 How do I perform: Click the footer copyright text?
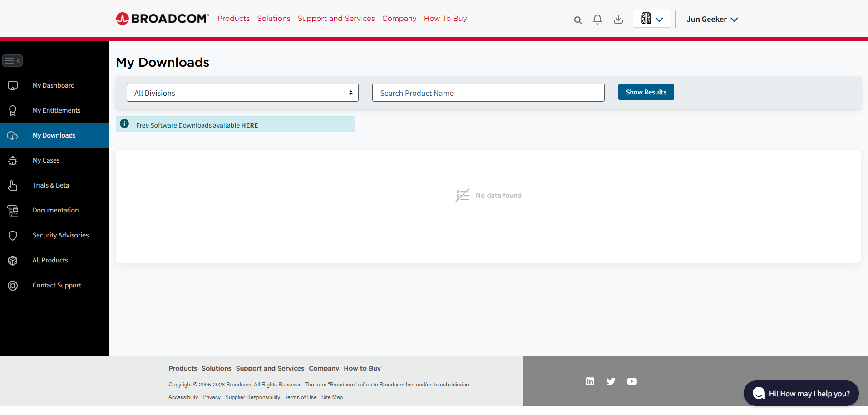point(319,385)
